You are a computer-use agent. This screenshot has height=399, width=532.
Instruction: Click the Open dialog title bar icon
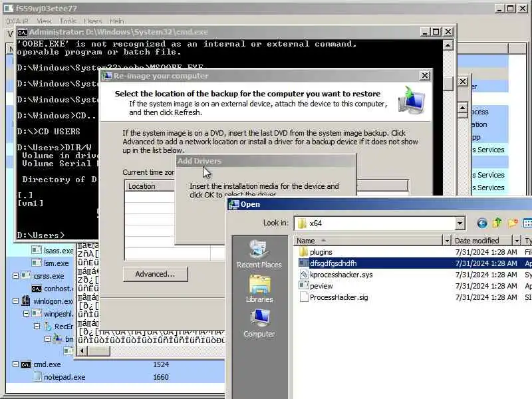234,204
